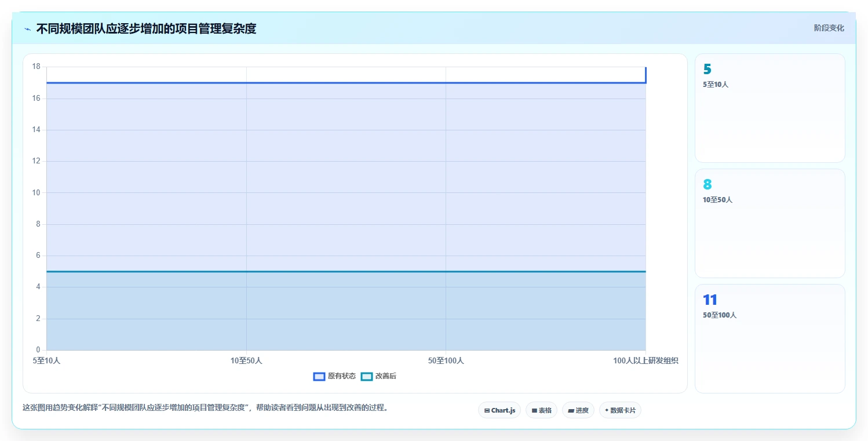Click the y-axis value 0
Viewport: 868px width, 441px height.
[x=38, y=350]
